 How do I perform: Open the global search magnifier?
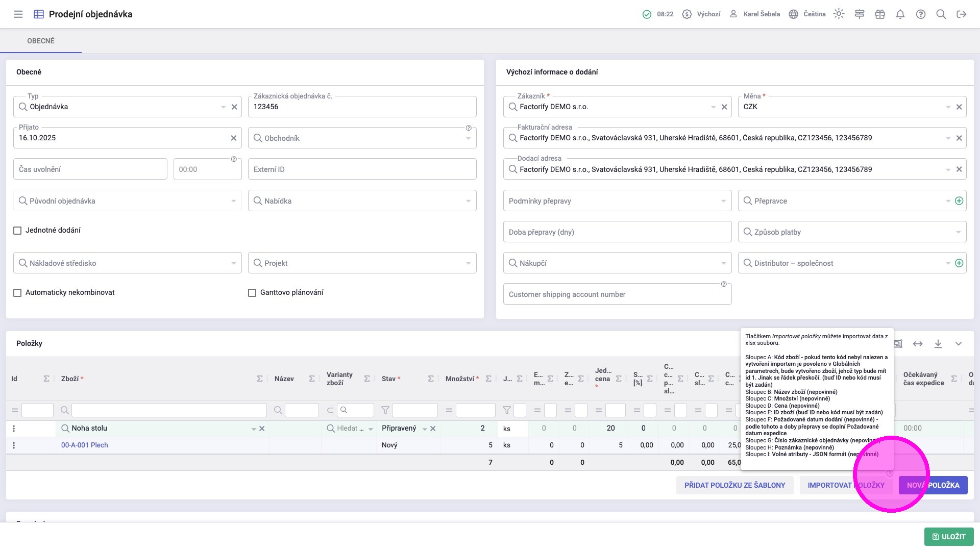coord(941,14)
